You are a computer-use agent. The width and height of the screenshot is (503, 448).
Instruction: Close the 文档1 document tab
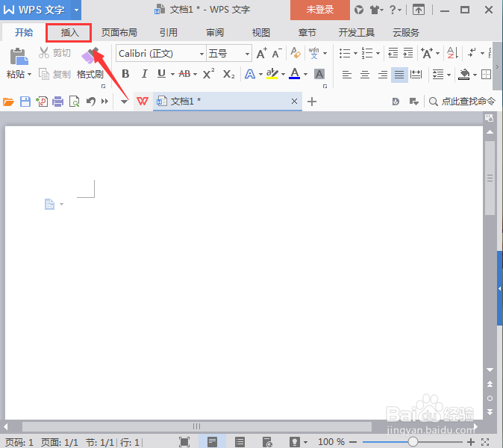coord(294,102)
